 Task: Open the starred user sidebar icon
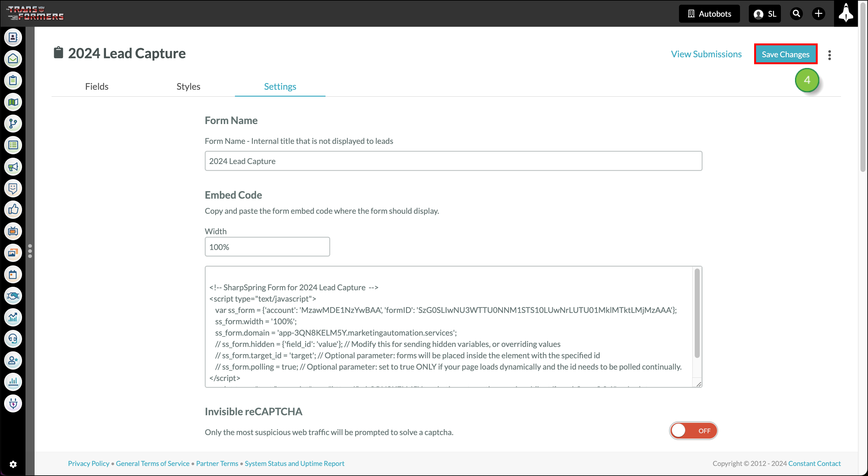click(x=13, y=361)
